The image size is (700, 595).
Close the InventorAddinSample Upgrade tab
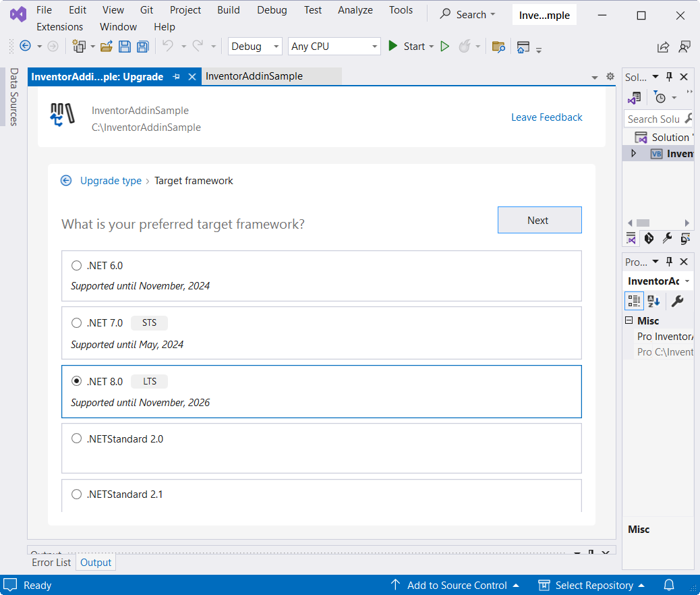coord(192,77)
